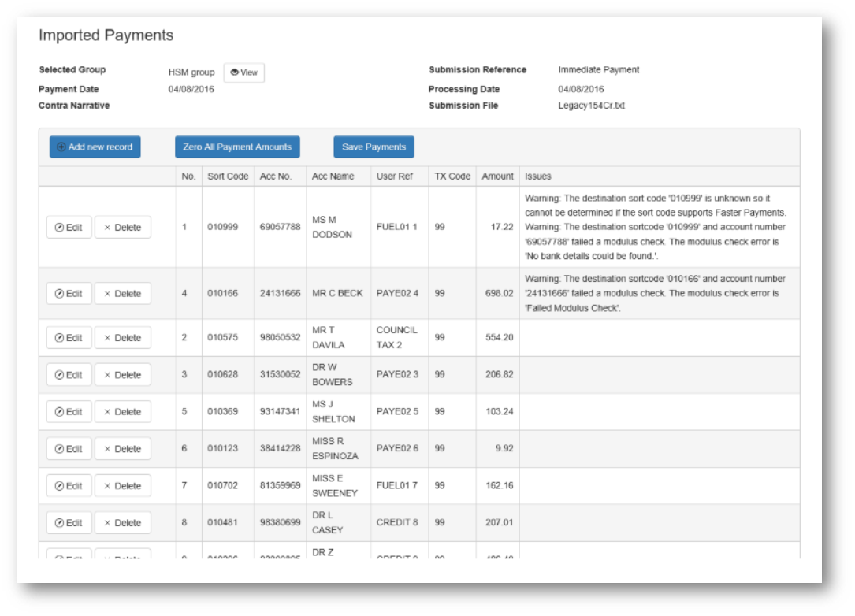This screenshot has height=616, width=855.
Task: Edit the MS M DODSON payment row
Action: pos(69,228)
